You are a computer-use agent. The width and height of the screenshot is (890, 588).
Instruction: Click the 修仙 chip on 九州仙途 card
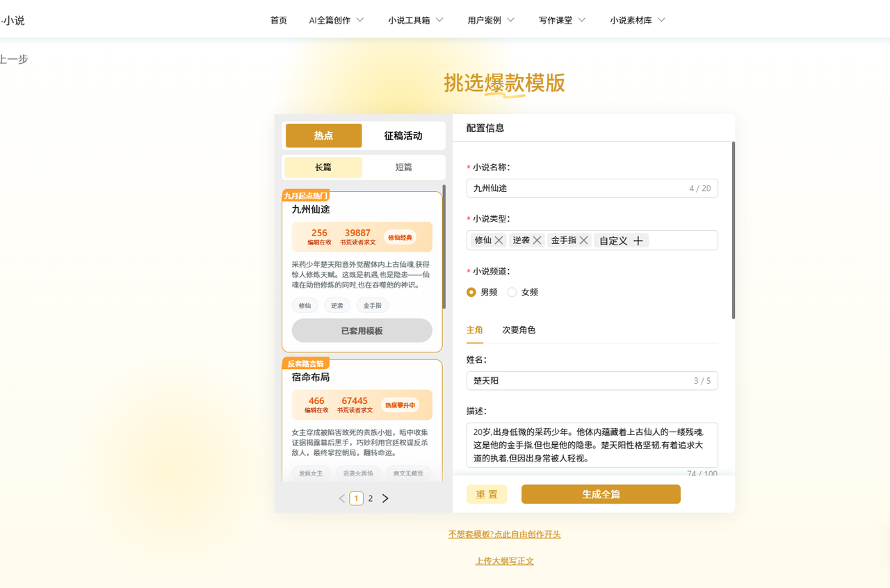[x=305, y=305]
